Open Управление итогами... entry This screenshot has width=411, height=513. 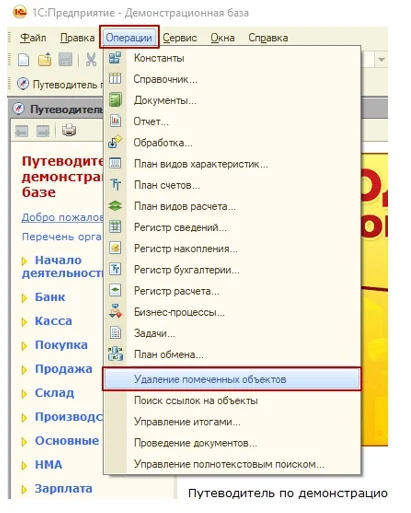click(x=232, y=422)
